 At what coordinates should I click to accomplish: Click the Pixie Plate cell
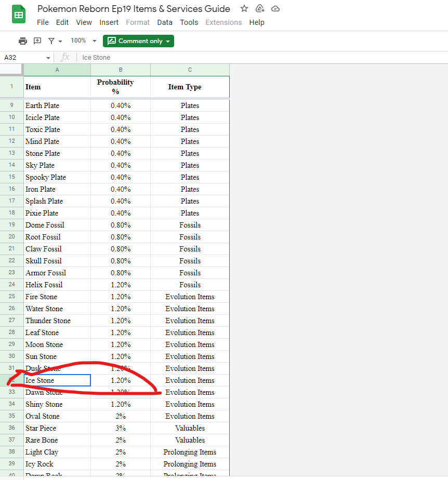point(57,213)
